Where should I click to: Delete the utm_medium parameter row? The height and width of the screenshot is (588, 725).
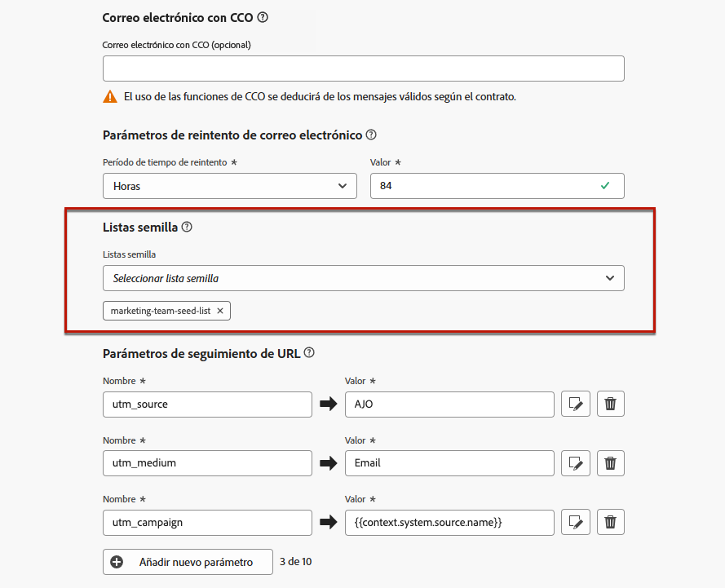(x=610, y=463)
